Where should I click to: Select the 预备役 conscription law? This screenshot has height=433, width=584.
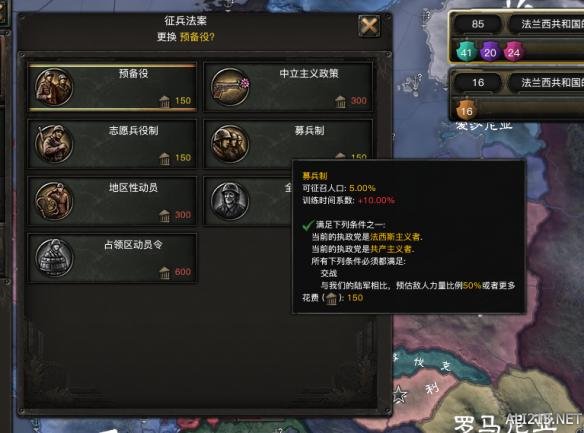112,87
